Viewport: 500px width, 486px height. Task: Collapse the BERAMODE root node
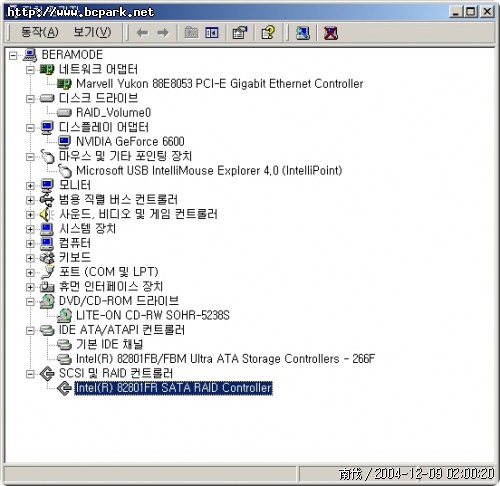point(13,55)
